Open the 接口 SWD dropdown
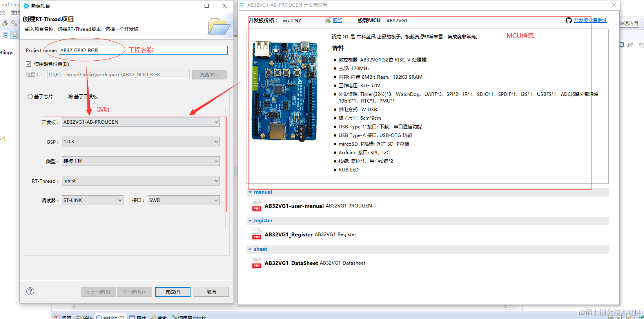This screenshot has width=644, height=319. (x=183, y=200)
